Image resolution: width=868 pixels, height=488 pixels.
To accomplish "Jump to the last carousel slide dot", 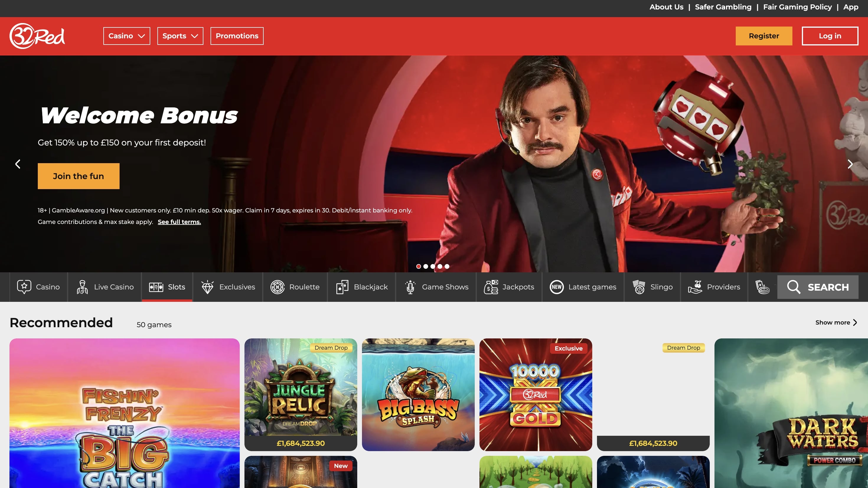I will pyautogui.click(x=447, y=266).
